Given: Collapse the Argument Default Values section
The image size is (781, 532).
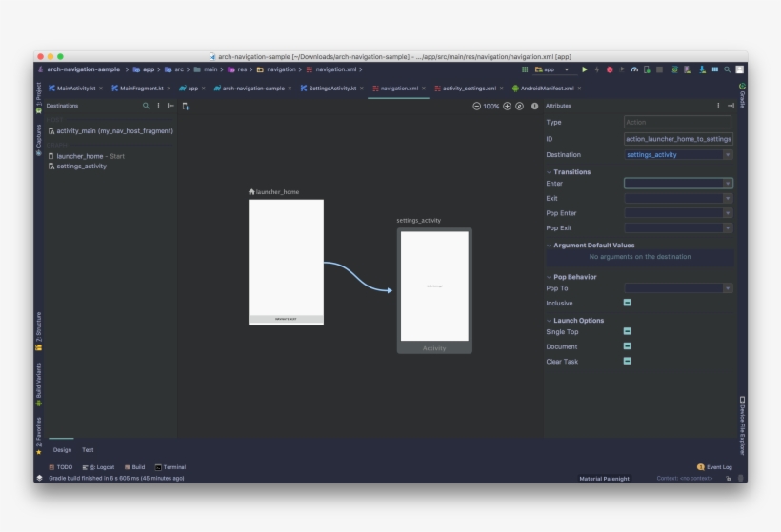Looking at the screenshot, I should (x=549, y=246).
